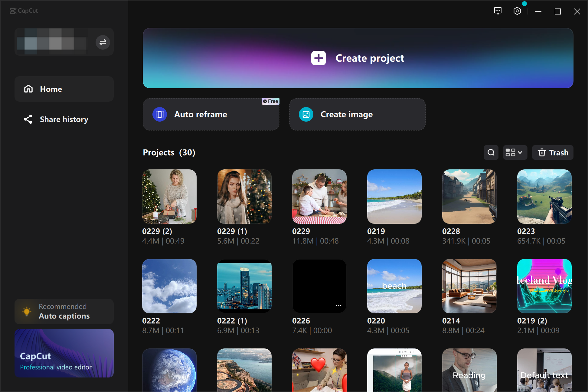This screenshot has height=392, width=588.
Task: Open Iceland Vlog project 0219 (2)
Action: click(x=544, y=286)
